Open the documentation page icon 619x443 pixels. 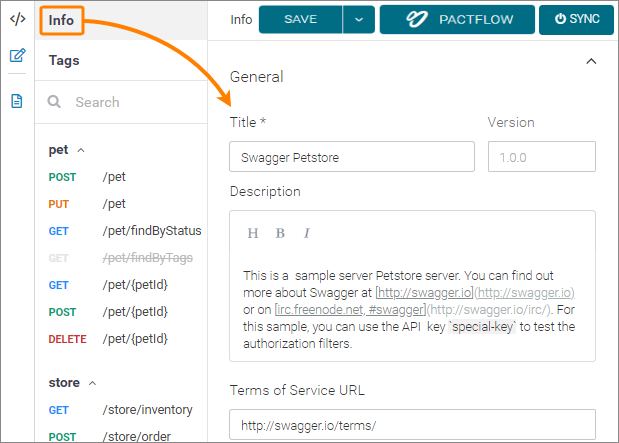pos(17,101)
